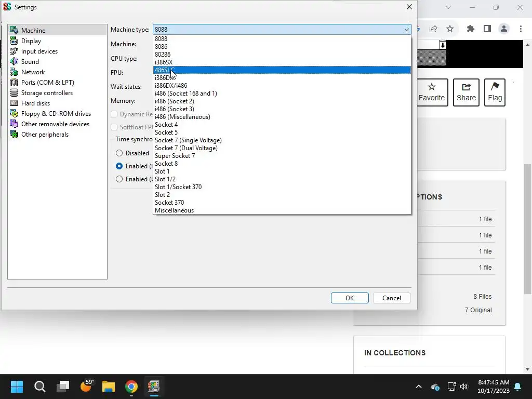Click the Settings window title icon
Screen dimensions: 532x399
(x=7, y=7)
